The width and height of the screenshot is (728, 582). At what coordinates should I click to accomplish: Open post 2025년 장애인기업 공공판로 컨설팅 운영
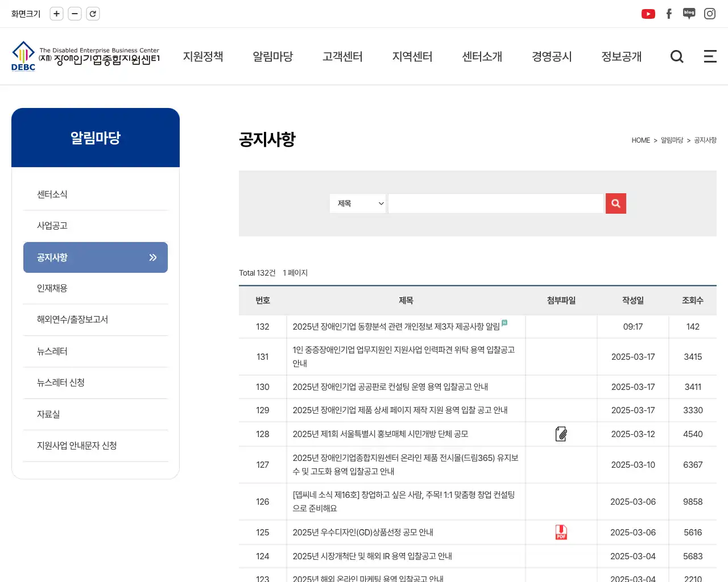pos(390,387)
